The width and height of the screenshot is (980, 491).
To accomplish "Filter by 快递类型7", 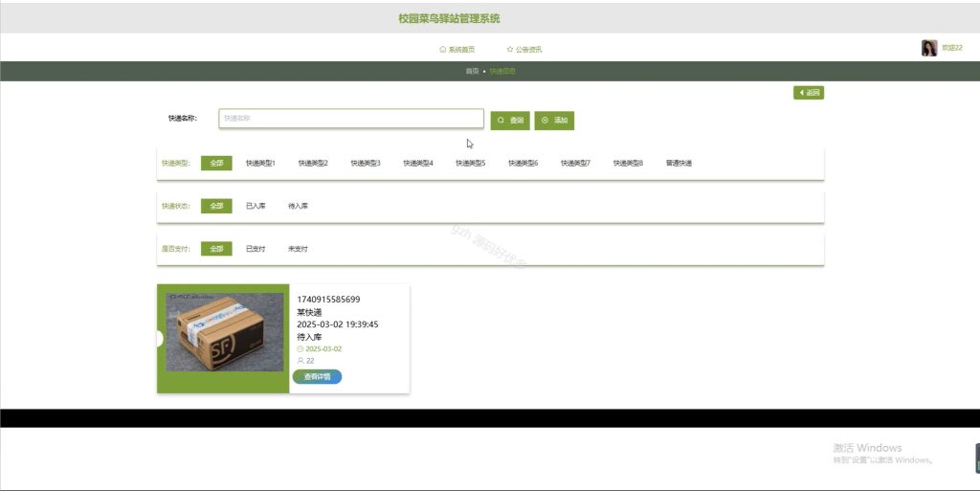I will click(x=575, y=163).
